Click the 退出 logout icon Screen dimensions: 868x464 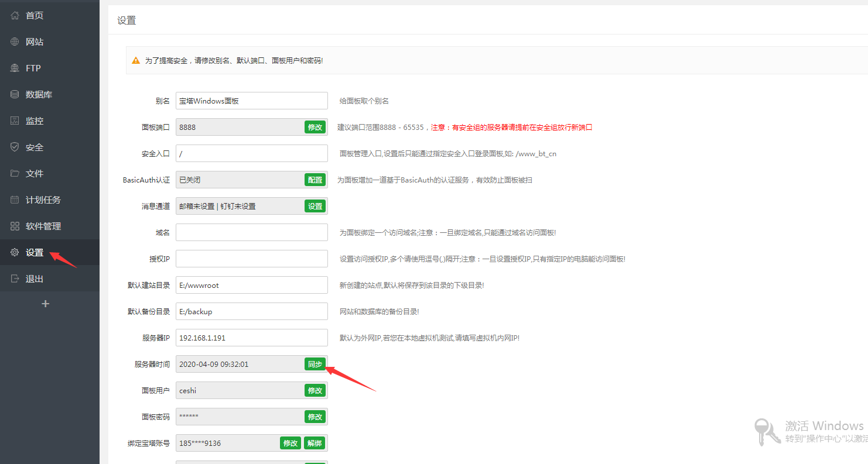point(15,279)
